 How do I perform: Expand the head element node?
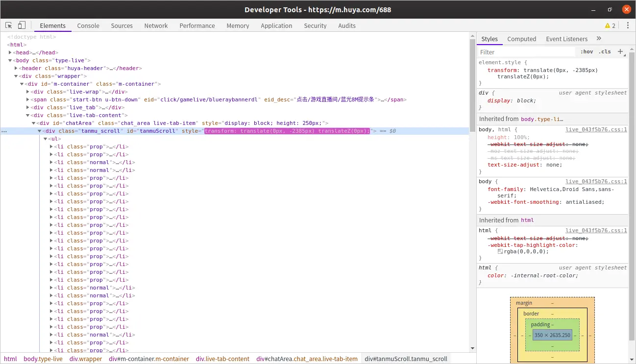(10, 52)
